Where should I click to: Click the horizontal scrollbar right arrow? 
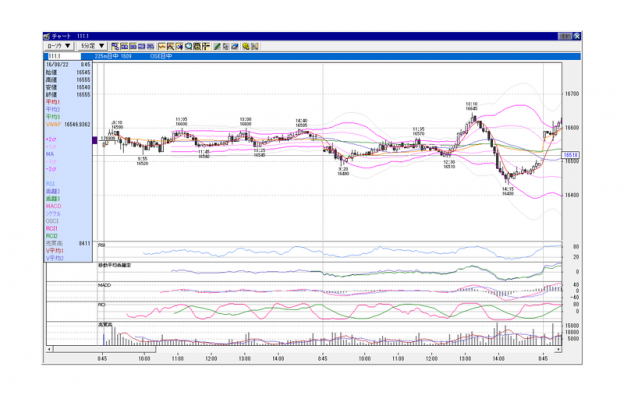558,349
